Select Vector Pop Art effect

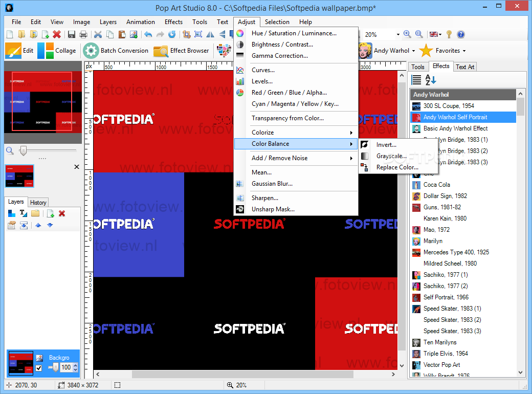463,365
